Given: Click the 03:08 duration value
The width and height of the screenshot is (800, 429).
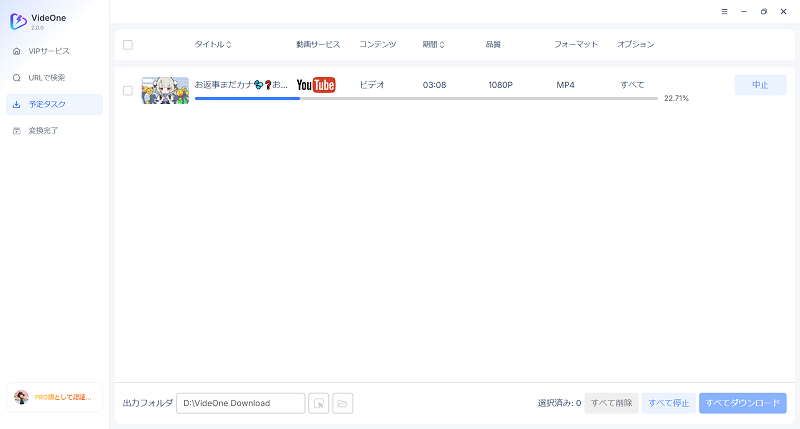Looking at the screenshot, I should (434, 85).
